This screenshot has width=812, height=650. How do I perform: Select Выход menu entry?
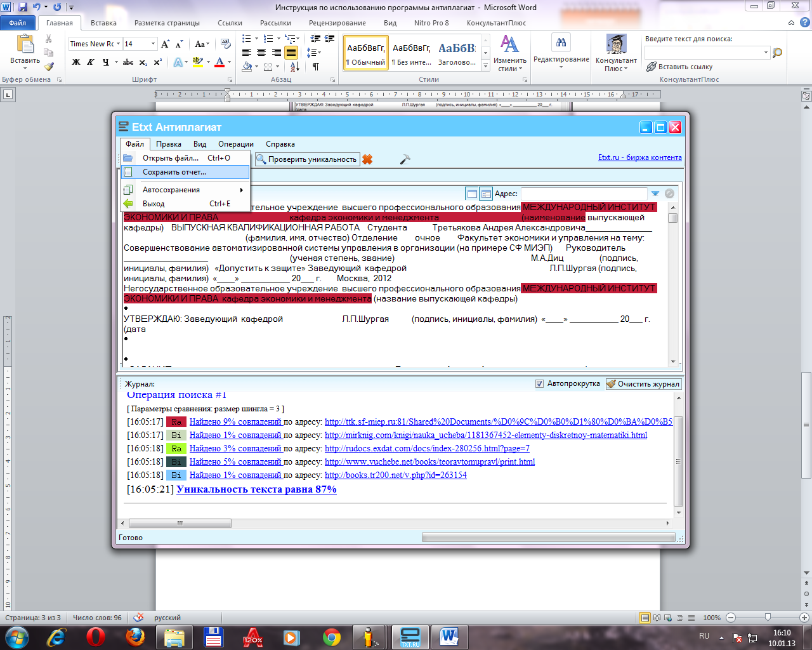[x=185, y=204]
